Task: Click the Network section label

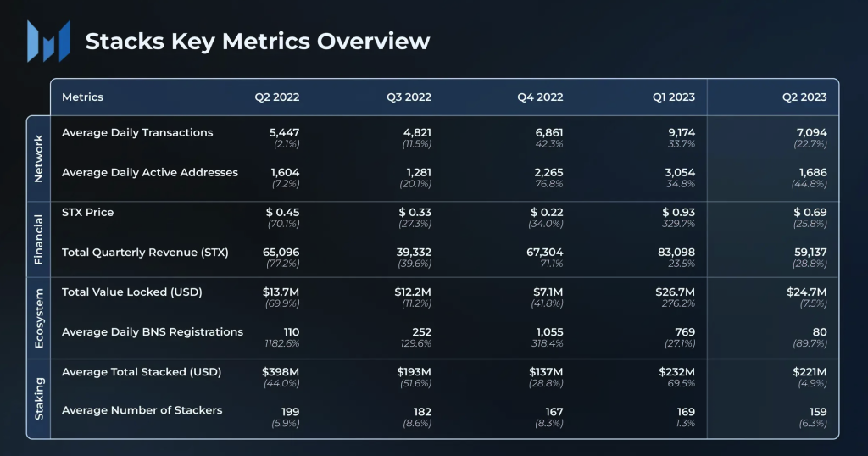Action: (38, 158)
